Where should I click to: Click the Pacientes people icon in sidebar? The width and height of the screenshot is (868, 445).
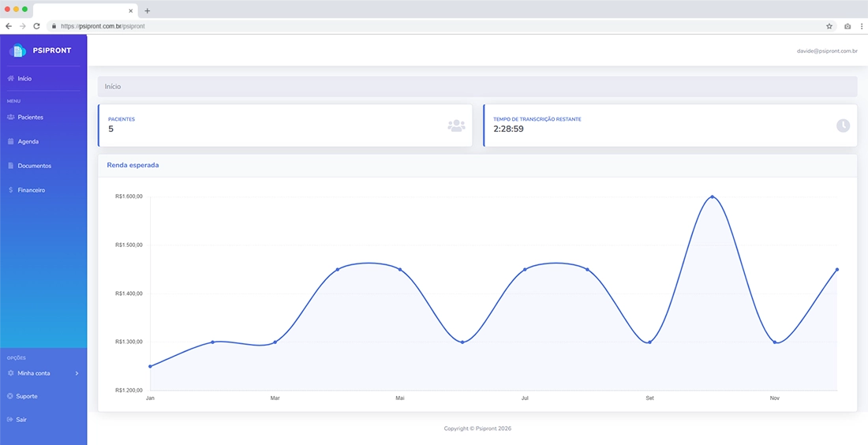tap(10, 118)
